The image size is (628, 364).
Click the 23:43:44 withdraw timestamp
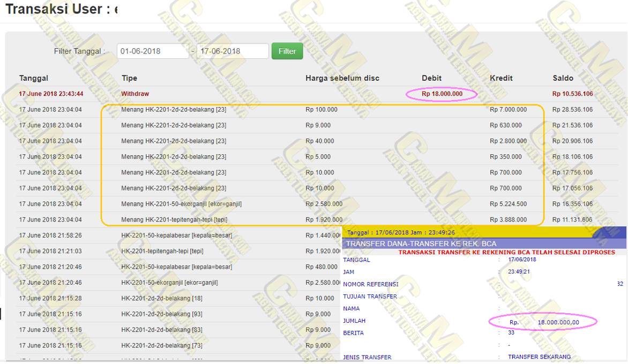point(51,94)
